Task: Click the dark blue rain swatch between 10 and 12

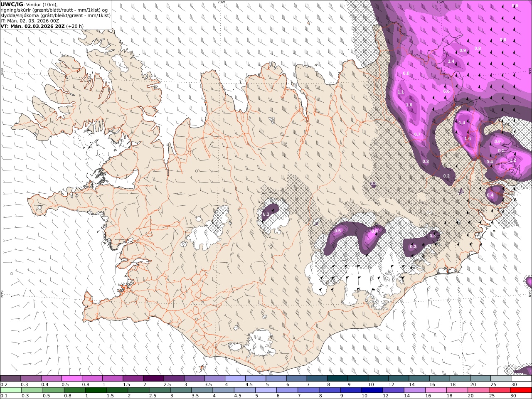Action: (x=371, y=390)
